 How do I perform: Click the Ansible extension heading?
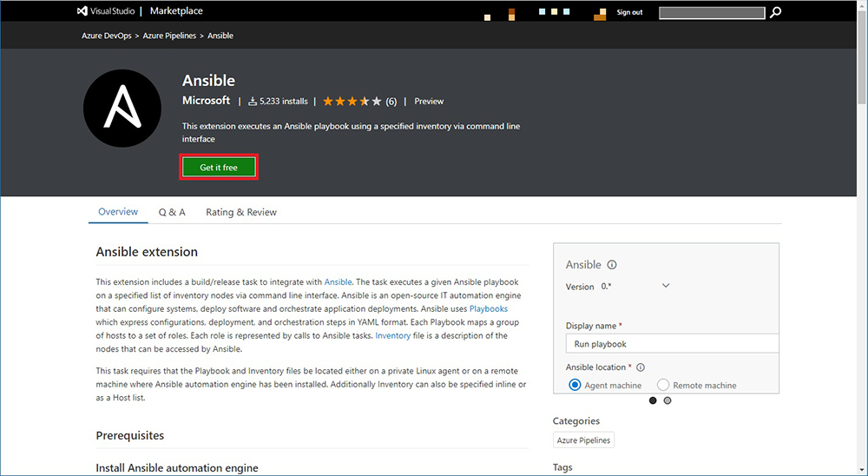[x=147, y=252]
